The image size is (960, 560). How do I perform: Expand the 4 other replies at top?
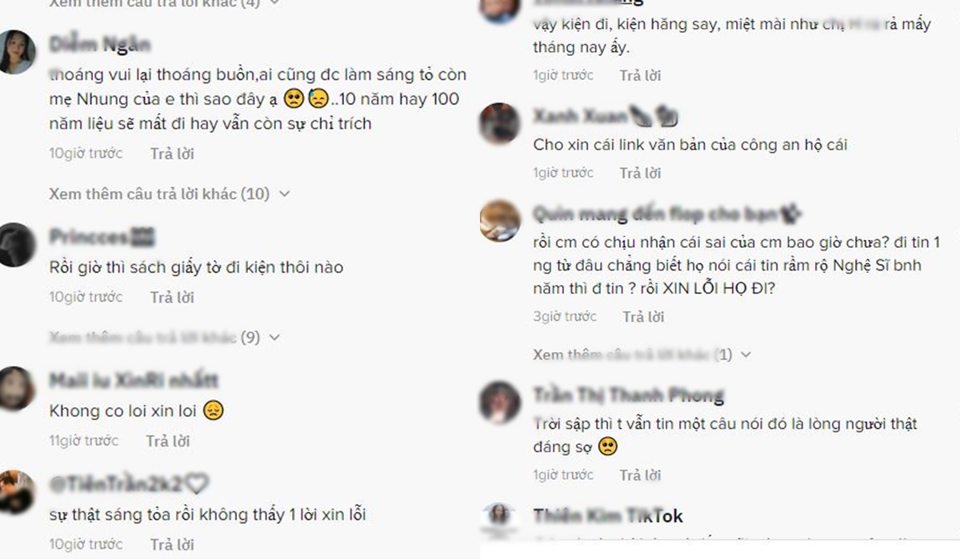[x=164, y=3]
